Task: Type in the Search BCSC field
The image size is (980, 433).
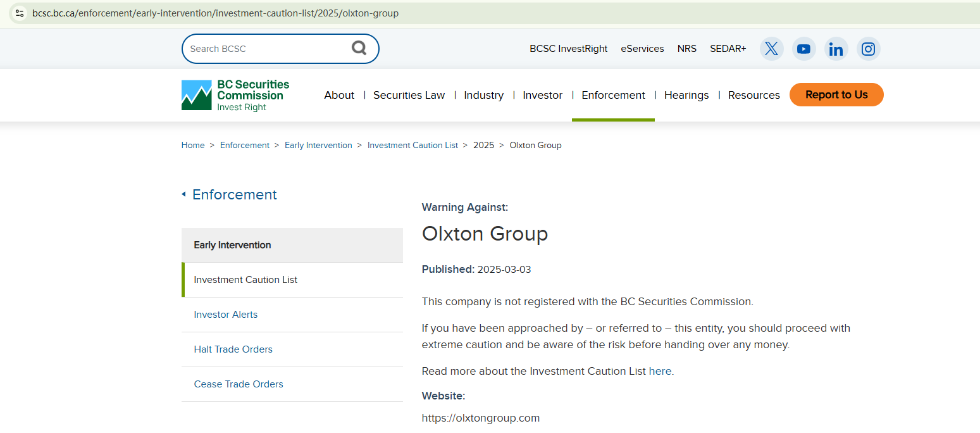Action: click(x=266, y=49)
